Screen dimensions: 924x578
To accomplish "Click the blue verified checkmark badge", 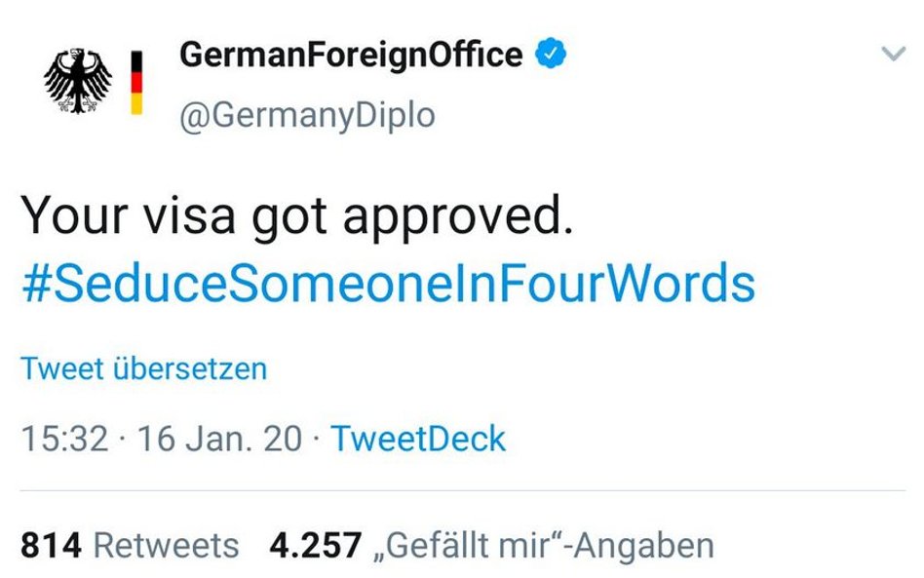I will click(551, 53).
